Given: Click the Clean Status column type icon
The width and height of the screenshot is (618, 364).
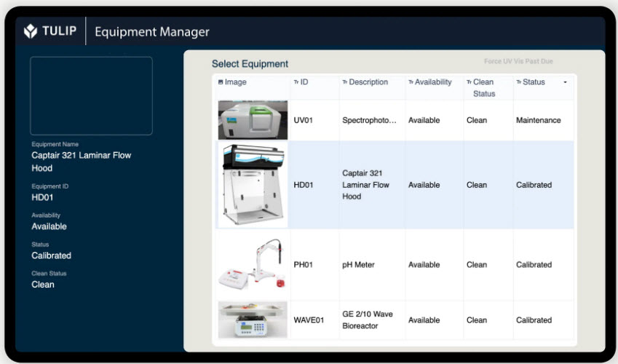Looking at the screenshot, I should point(470,82).
